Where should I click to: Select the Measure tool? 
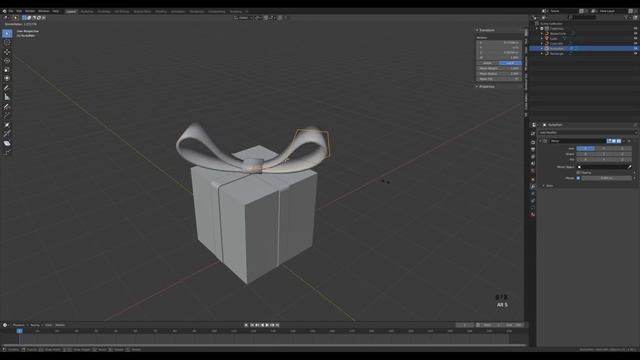coord(7,97)
